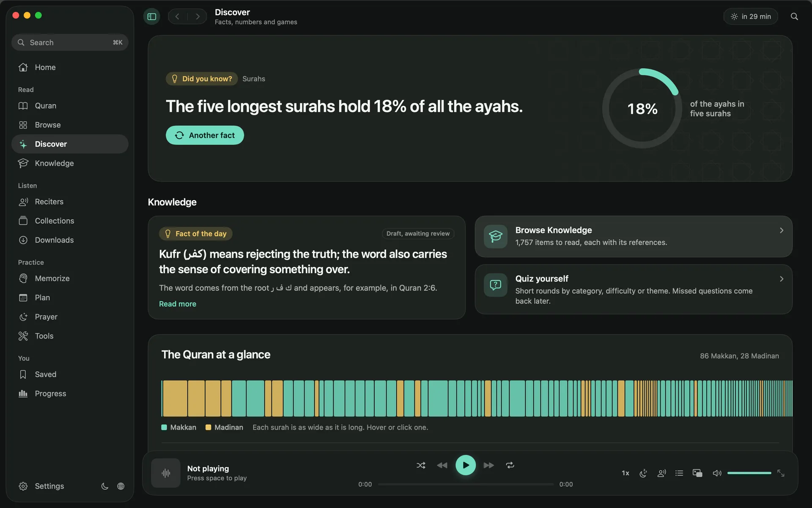
Task: Open the Quran reading section
Action: tap(70, 106)
